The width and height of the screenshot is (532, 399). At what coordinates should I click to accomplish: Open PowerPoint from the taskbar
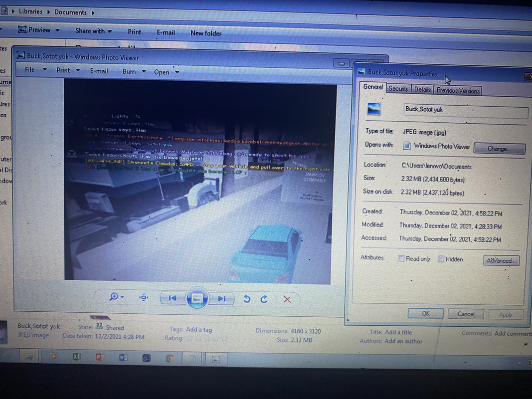[100, 357]
